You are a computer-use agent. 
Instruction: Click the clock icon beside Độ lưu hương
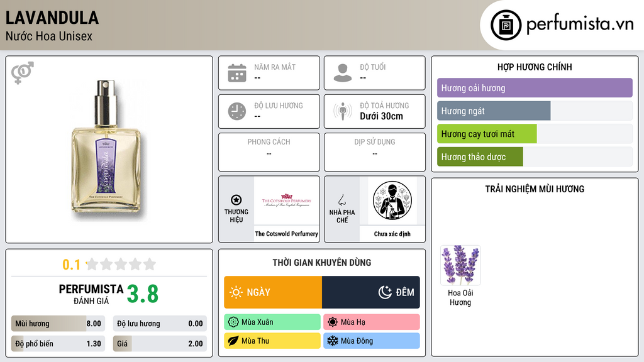[x=237, y=111]
